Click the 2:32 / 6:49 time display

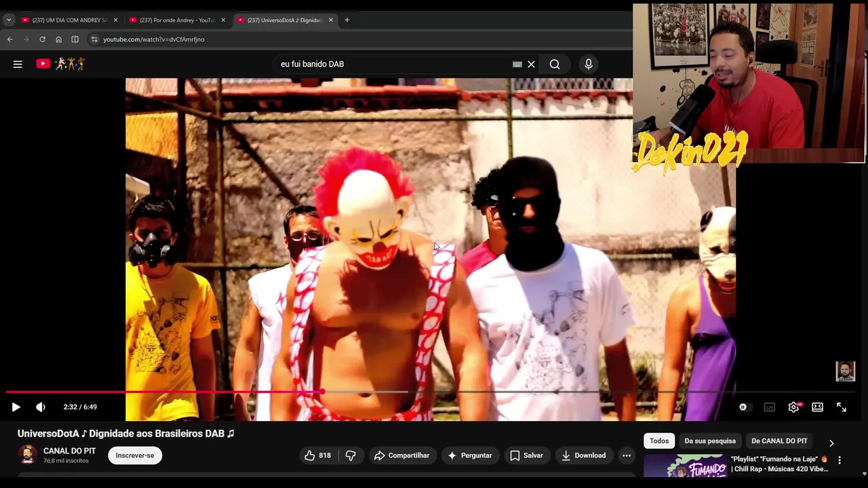80,407
